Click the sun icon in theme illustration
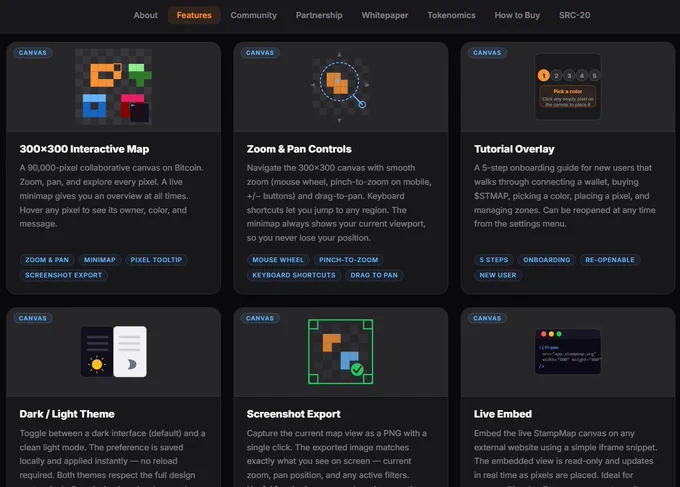The height and width of the screenshot is (487, 680). [97, 364]
